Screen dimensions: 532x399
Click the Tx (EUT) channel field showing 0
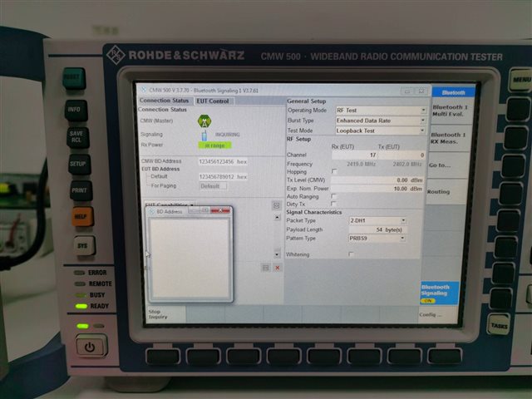click(x=401, y=155)
